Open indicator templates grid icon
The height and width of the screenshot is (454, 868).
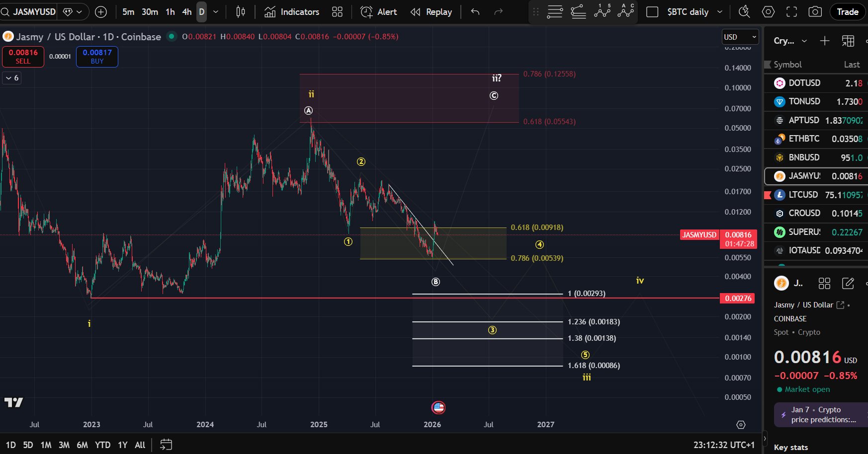pyautogui.click(x=338, y=12)
